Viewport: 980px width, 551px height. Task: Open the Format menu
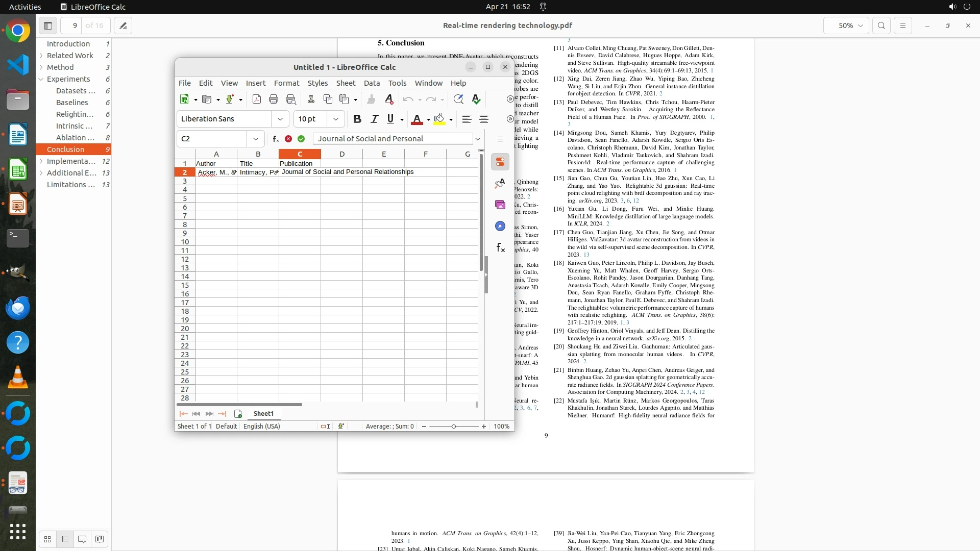click(286, 83)
